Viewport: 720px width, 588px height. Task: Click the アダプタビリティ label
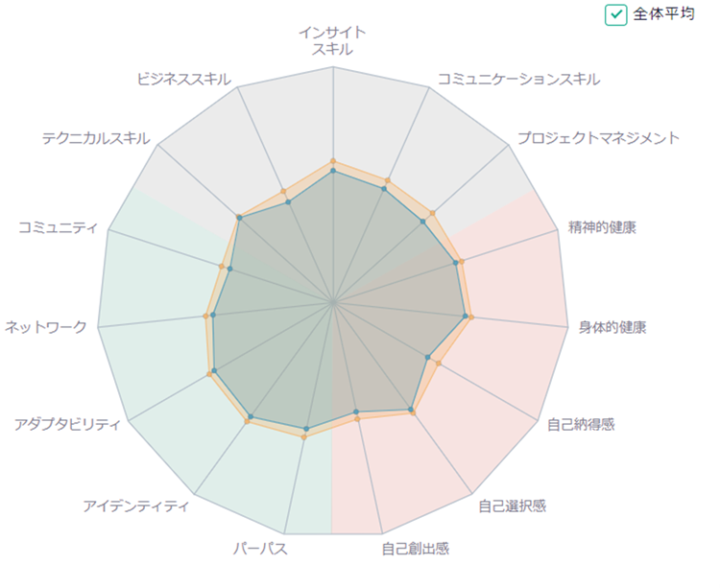point(67,424)
